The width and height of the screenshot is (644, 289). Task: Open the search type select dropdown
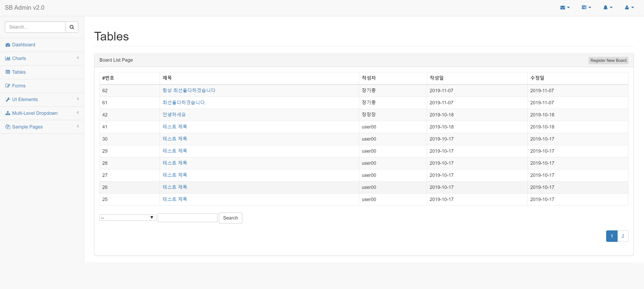point(128,218)
